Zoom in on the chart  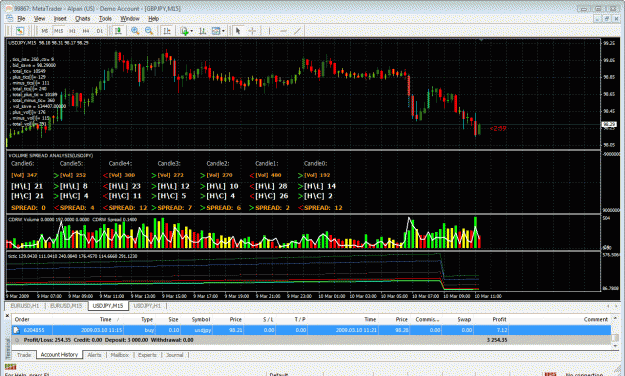(135, 31)
